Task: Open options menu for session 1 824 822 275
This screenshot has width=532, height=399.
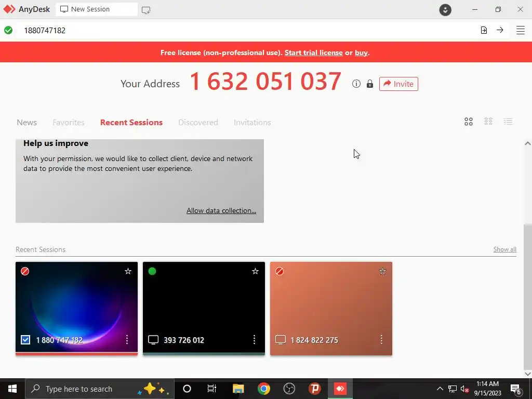Action: [x=381, y=340]
